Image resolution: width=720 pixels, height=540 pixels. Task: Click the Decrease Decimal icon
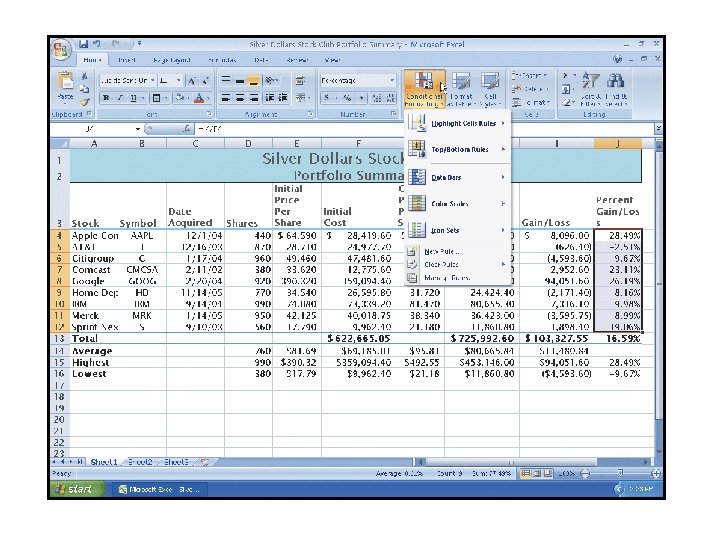pos(391,98)
